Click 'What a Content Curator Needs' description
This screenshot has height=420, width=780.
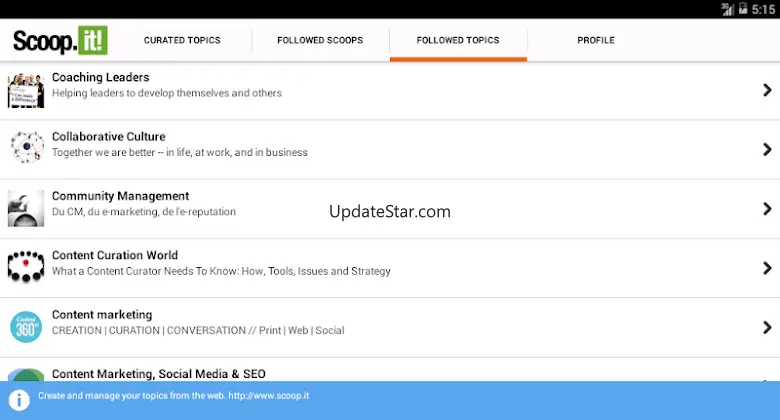tap(221, 271)
